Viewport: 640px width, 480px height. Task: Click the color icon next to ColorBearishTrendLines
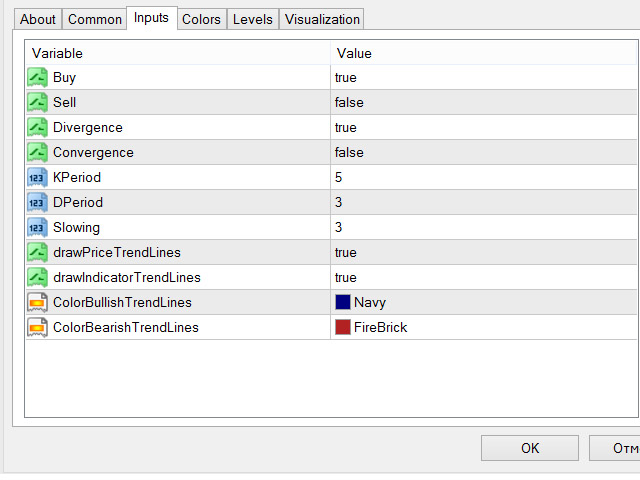37,327
